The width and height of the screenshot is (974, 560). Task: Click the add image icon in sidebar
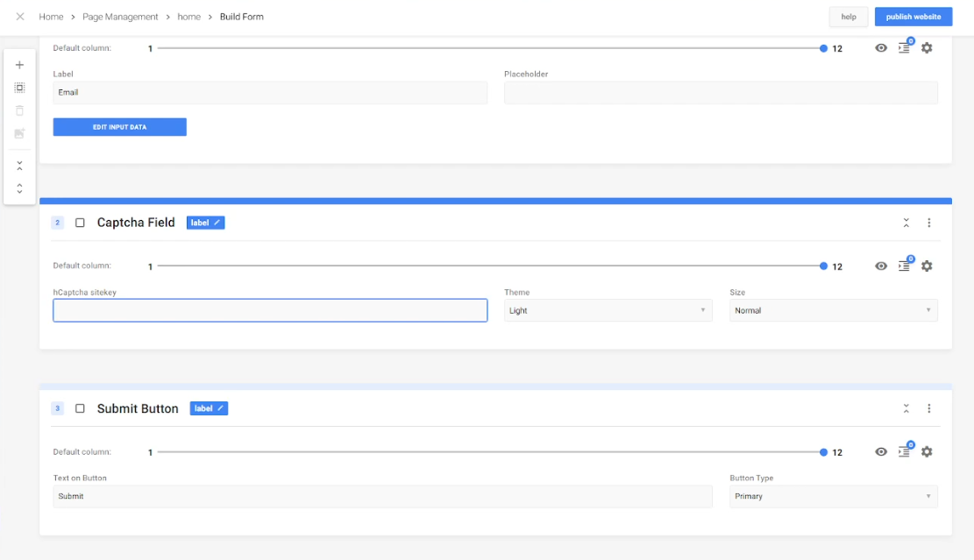tap(19, 133)
